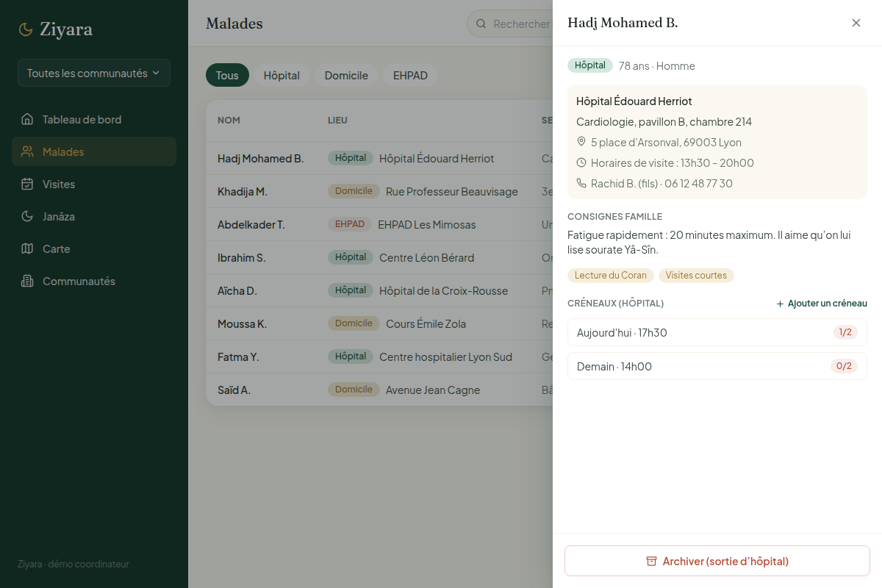
Task: Go to the Visites section
Action: click(94, 184)
